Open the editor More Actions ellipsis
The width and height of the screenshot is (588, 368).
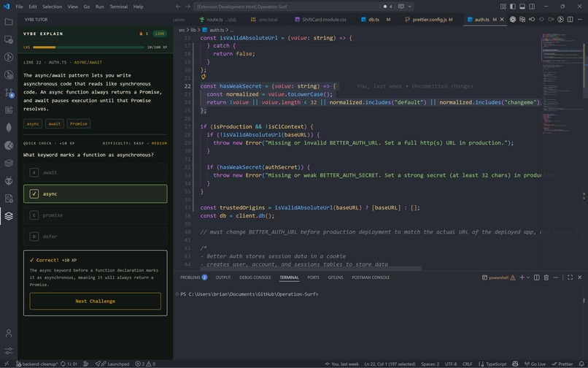pyautogui.click(x=580, y=19)
